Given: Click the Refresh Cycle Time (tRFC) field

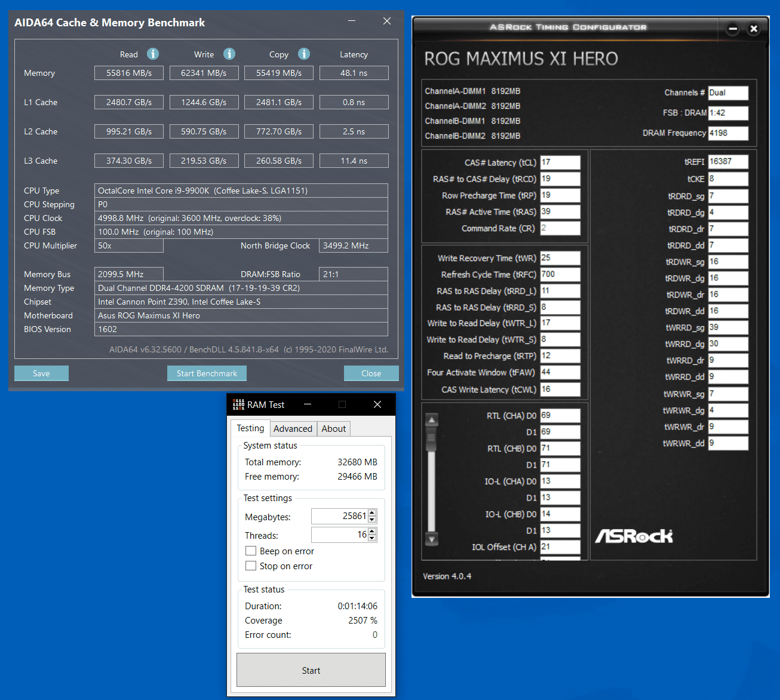Looking at the screenshot, I should [560, 274].
